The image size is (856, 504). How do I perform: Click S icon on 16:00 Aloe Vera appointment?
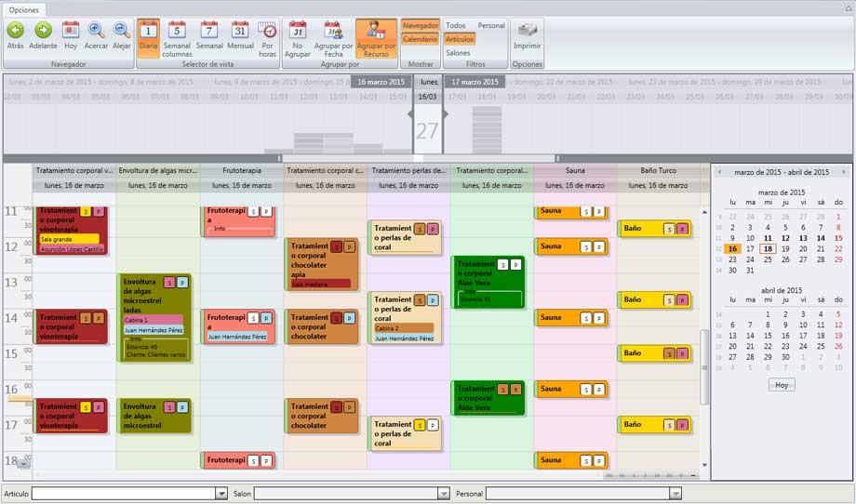pyautogui.click(x=502, y=390)
